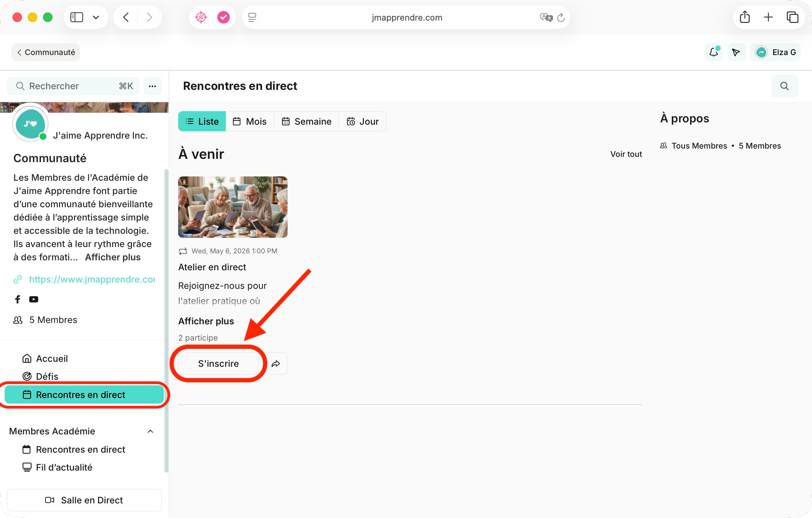Join the Salle en Direct
Viewport: 812px width, 518px height.
tap(84, 500)
